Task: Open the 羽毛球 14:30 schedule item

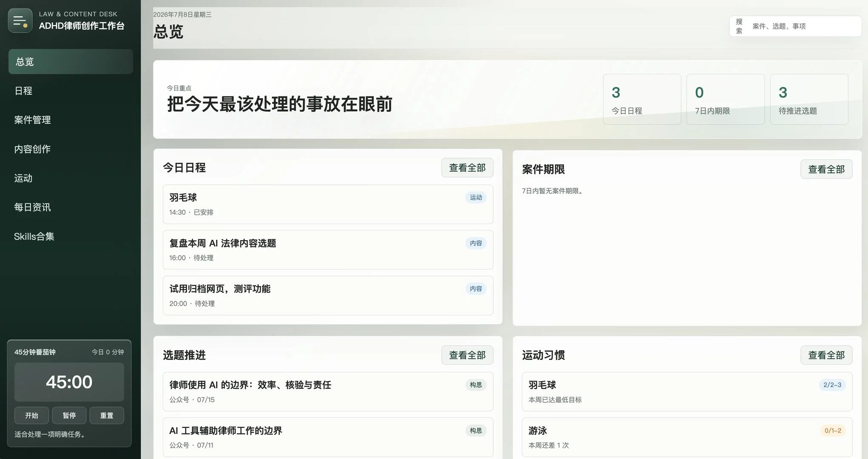Action: (328, 204)
